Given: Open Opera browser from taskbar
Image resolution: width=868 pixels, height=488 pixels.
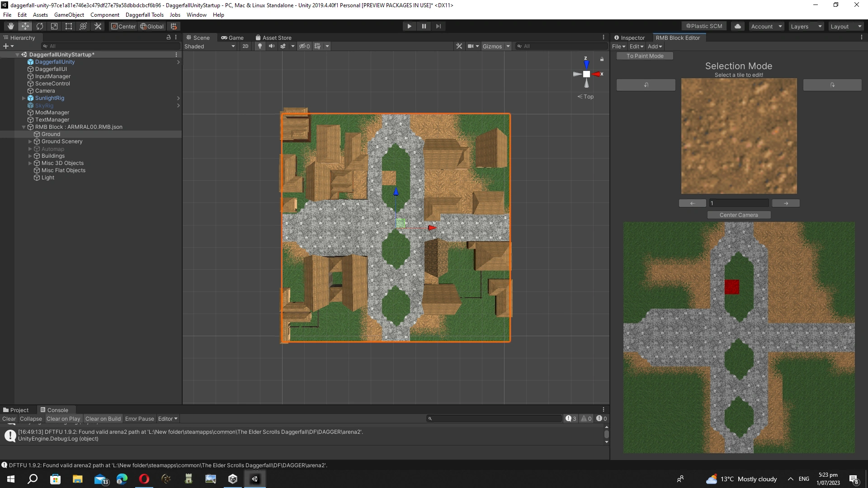Looking at the screenshot, I should click(x=144, y=479).
